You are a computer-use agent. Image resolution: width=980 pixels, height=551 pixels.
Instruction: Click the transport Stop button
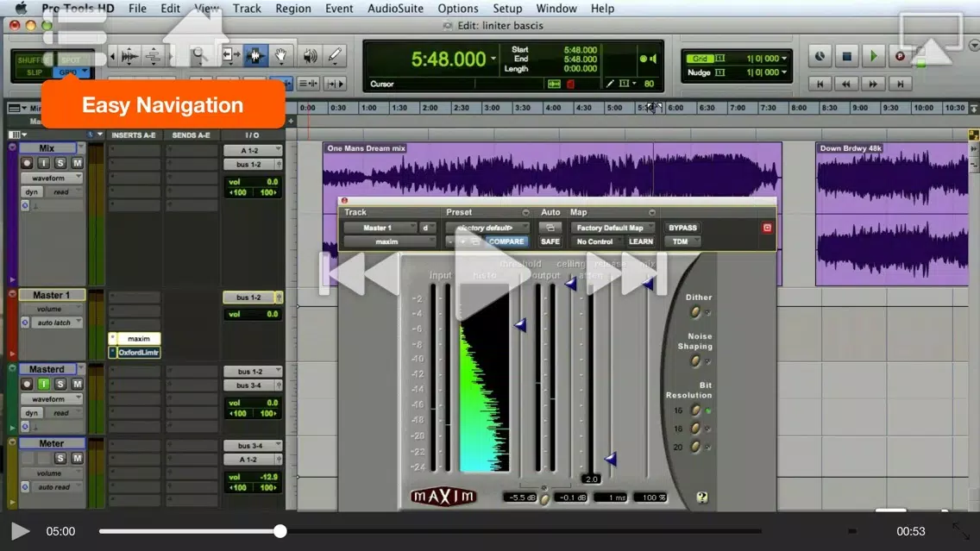coord(847,57)
